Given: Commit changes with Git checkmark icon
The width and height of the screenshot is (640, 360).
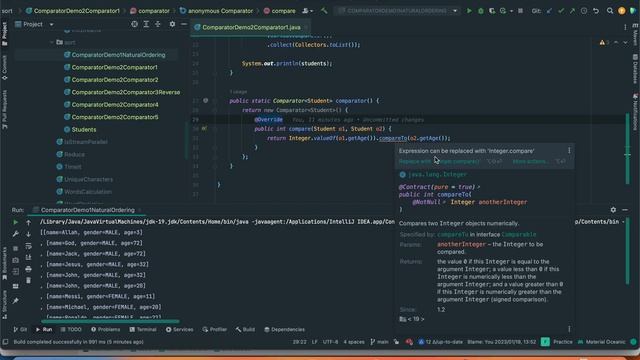Looking at the screenshot, I should (561, 11).
